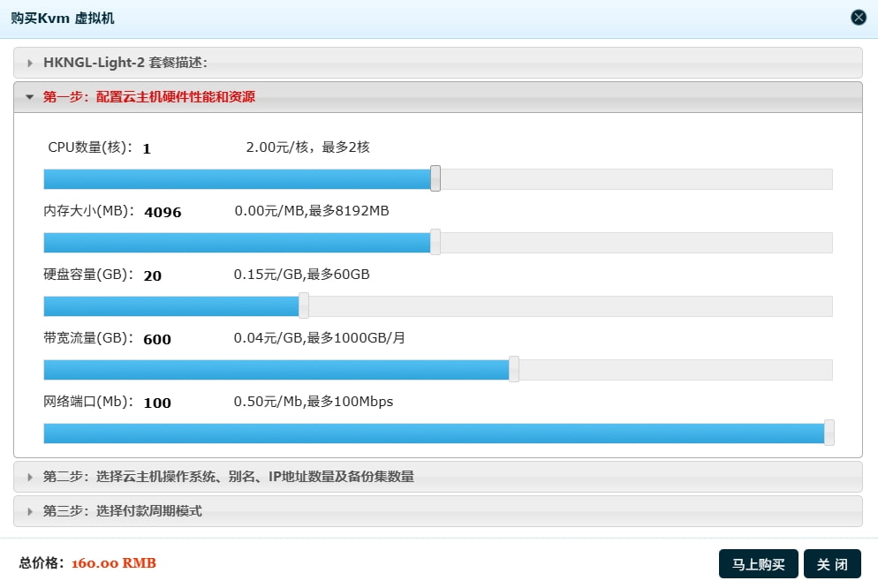
Task: Click the memory value 4096
Action: (163, 212)
